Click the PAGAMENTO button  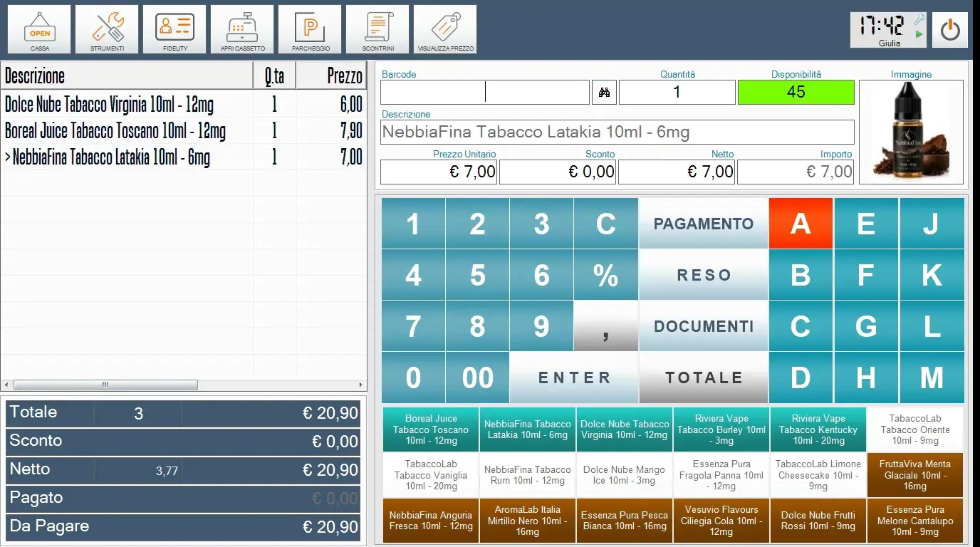coord(704,224)
